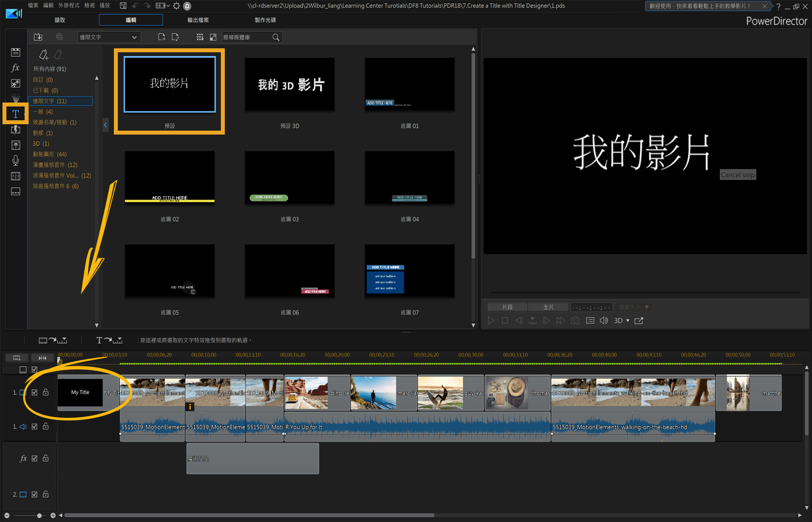Disable video track 1 checkbox

[35, 392]
